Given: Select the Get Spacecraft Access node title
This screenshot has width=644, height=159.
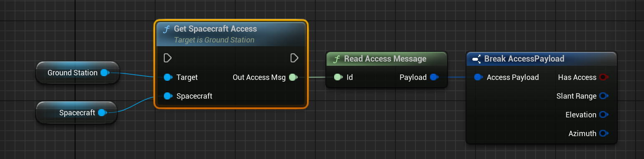Looking at the screenshot, I should click(x=215, y=29).
